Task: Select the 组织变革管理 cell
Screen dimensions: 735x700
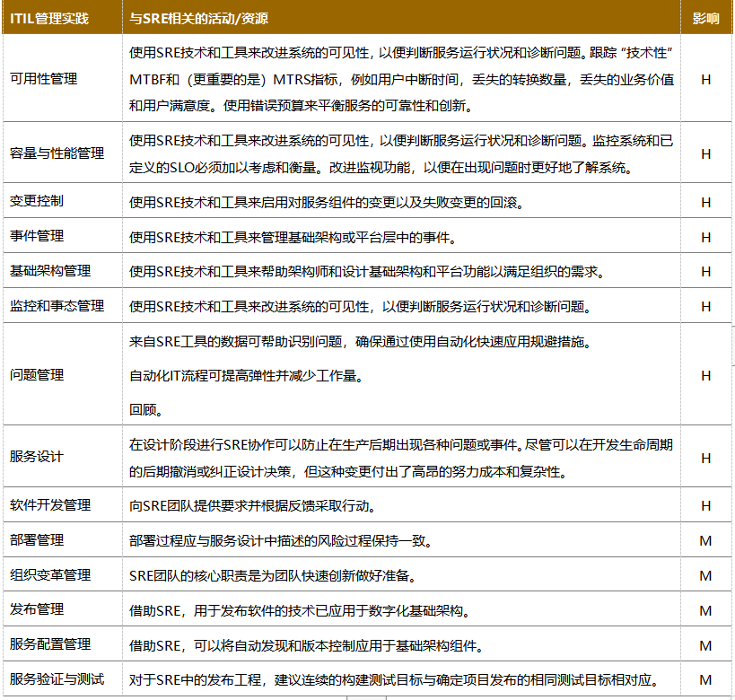Action: pyautogui.click(x=50, y=575)
